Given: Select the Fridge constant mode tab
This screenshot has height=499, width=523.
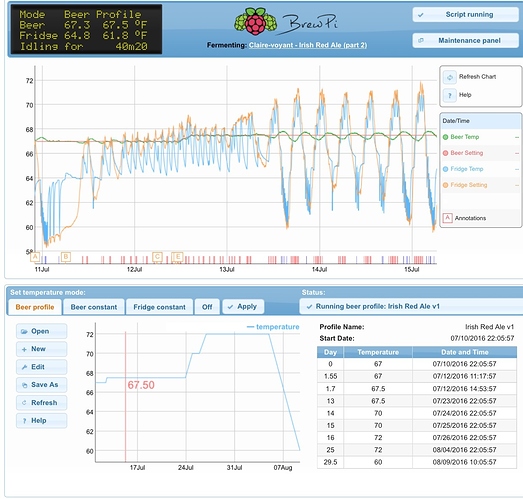Looking at the screenshot, I should pos(159,307).
